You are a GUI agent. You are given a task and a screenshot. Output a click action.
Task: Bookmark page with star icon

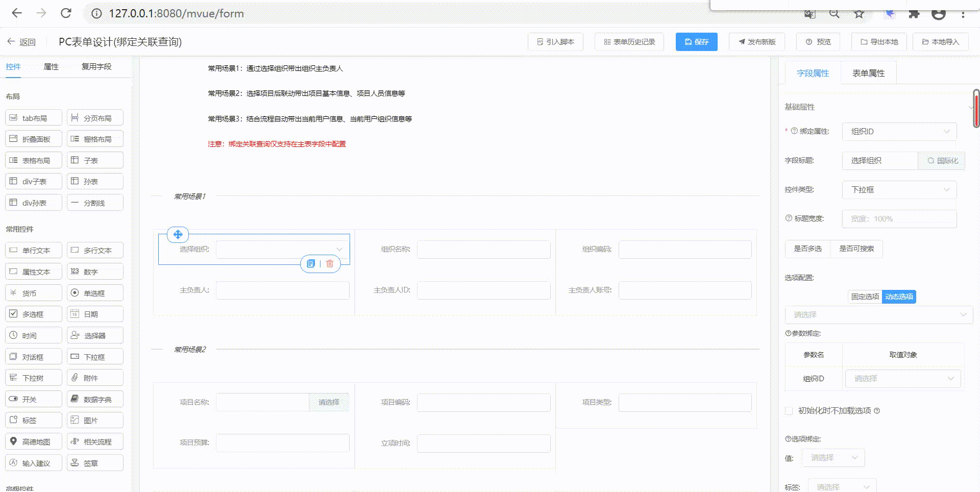click(859, 14)
